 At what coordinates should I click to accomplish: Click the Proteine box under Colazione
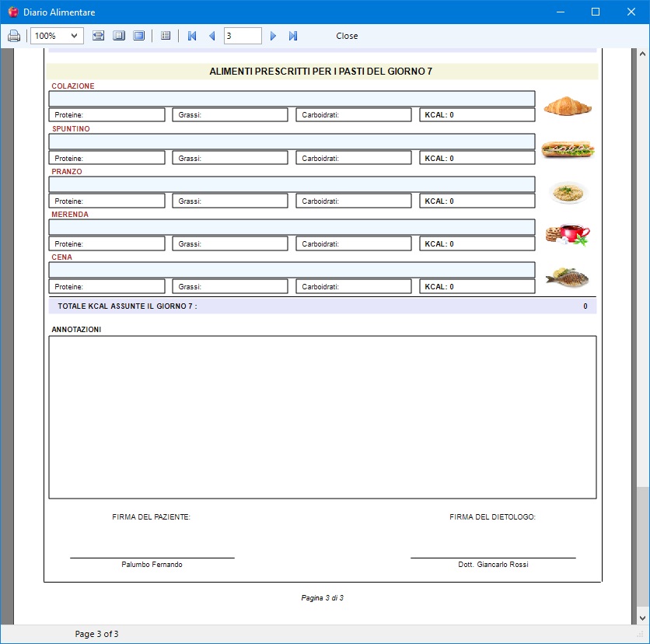pos(107,115)
